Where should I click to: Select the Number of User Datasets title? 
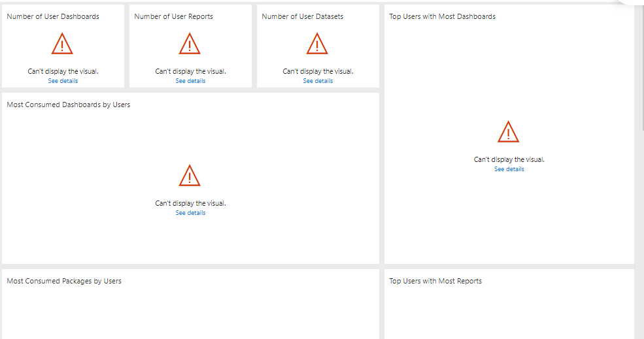click(303, 16)
